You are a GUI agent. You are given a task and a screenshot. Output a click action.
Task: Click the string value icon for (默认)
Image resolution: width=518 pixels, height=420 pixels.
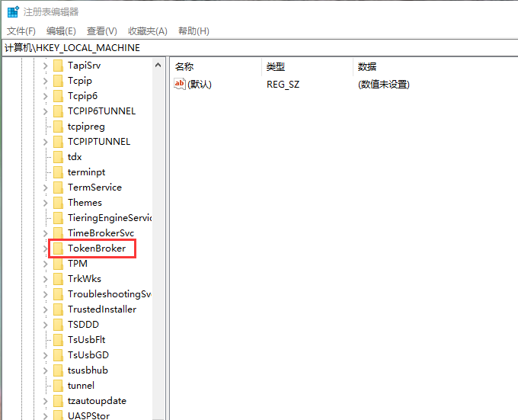[x=181, y=85]
